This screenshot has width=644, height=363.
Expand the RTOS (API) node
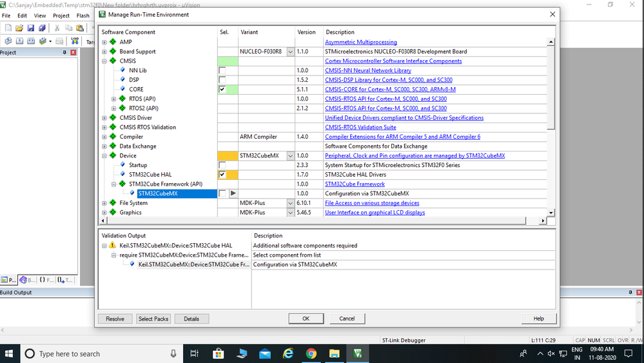tap(113, 99)
